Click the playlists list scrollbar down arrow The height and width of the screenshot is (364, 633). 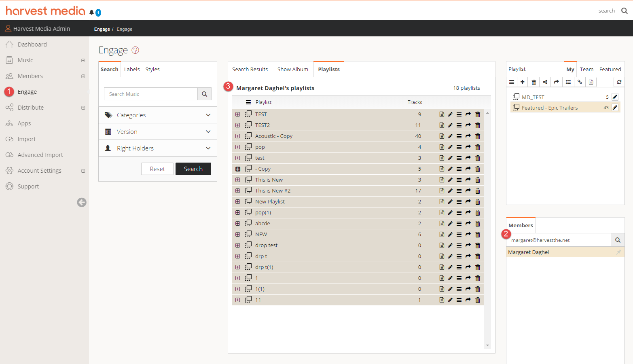point(487,345)
